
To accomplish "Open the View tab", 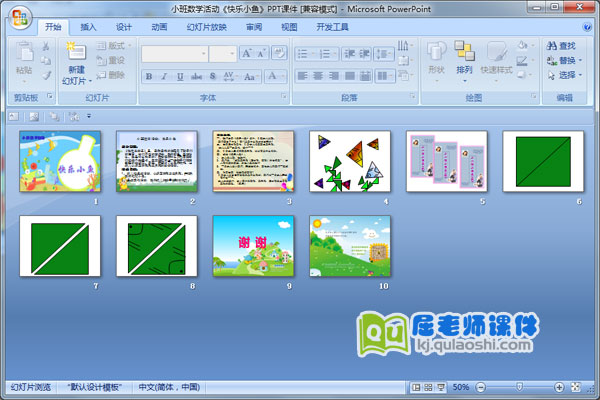I will tap(289, 27).
